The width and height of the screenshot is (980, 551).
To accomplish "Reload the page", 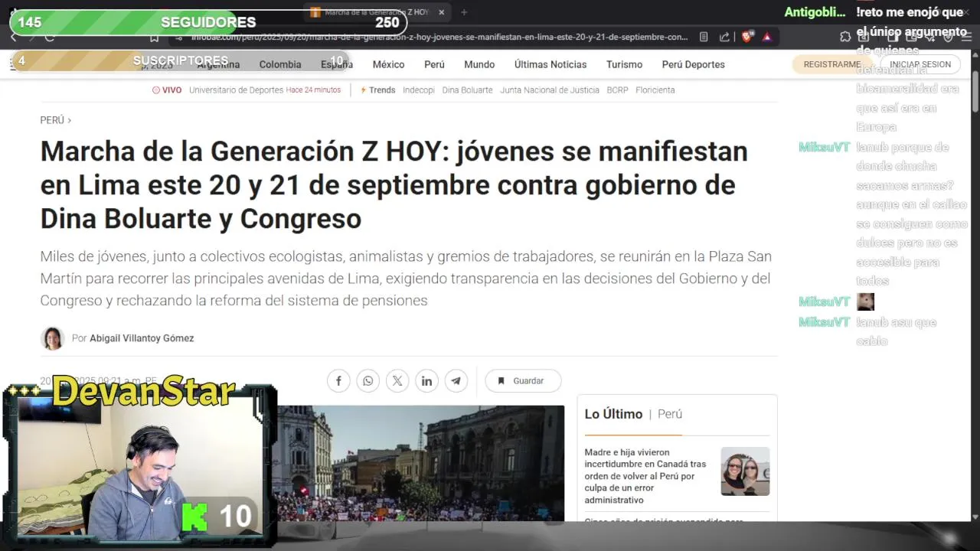I will 50,37.
